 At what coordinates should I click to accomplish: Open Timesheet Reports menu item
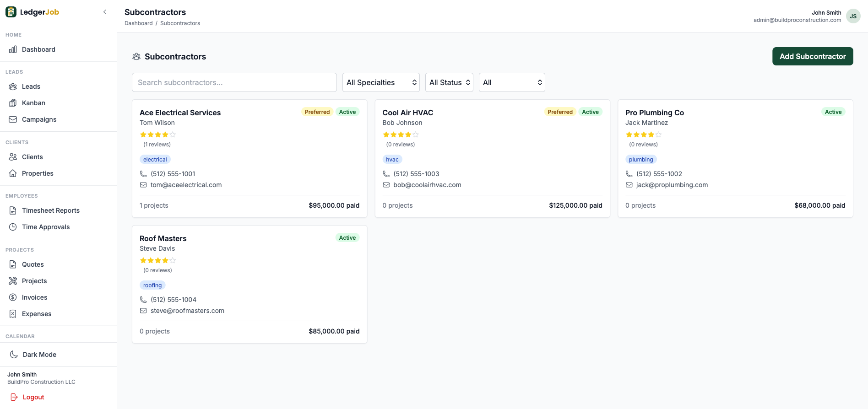click(x=58, y=210)
